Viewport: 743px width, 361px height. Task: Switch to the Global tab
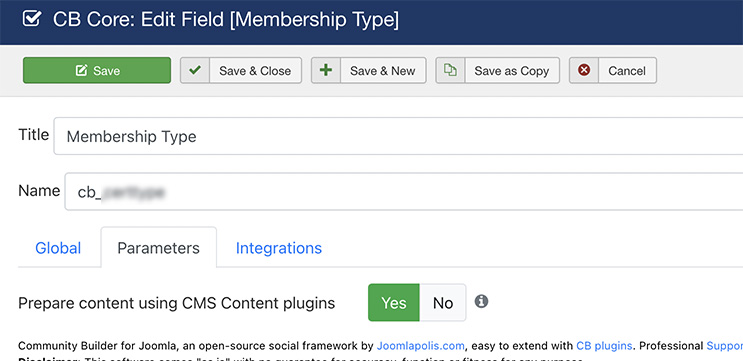click(x=58, y=248)
